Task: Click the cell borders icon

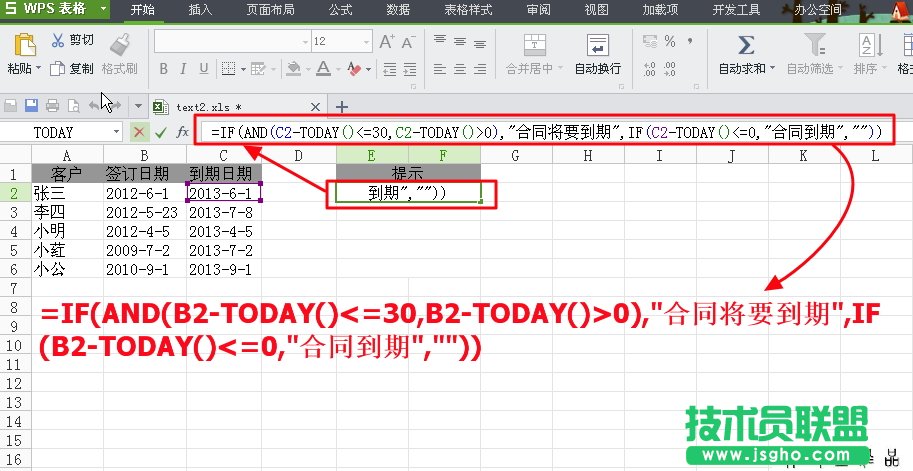Action: 228,69
